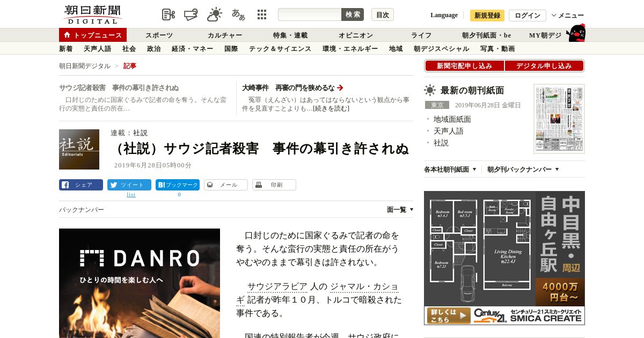The width and height of the screenshot is (644, 338).
Task: Change font size with あぁ icon
Action: pyautogui.click(x=238, y=14)
